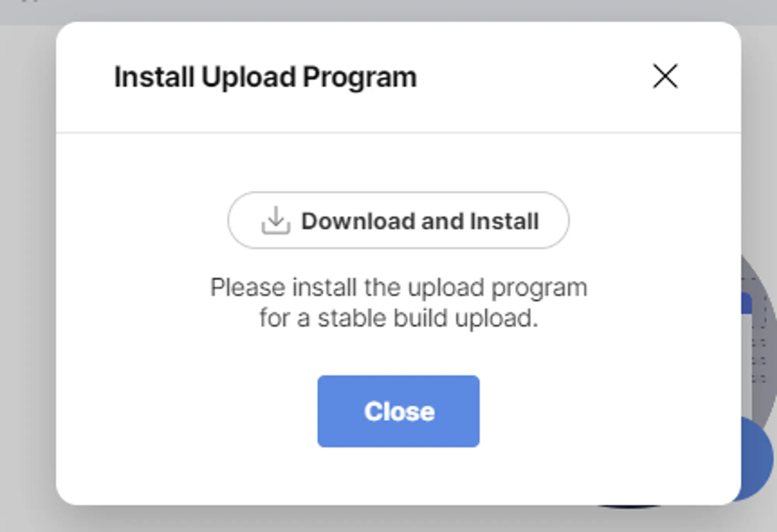This screenshot has width=777, height=532.
Task: Click the tray-and-arrow icon beside Download
Action: pyautogui.click(x=276, y=220)
